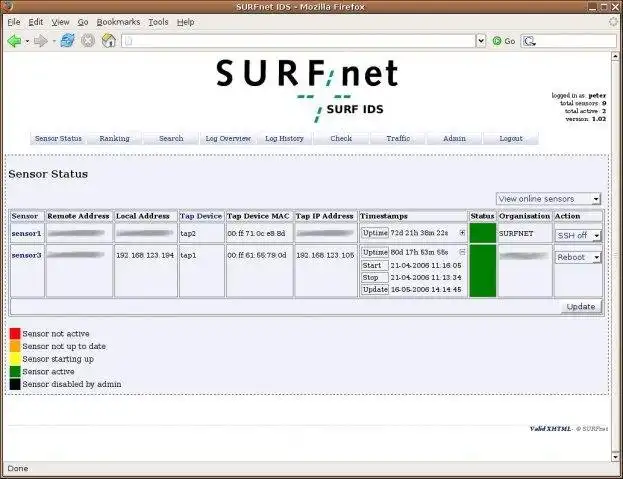Select sensor1 Uptime label
Viewport: 623px width, 479px height.
(x=375, y=233)
